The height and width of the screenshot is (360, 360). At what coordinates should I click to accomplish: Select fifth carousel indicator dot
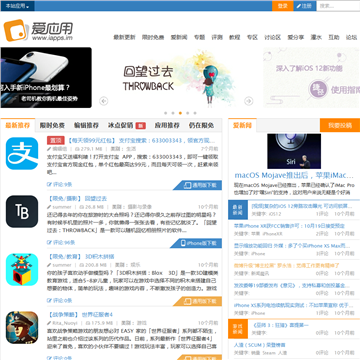[195, 113]
